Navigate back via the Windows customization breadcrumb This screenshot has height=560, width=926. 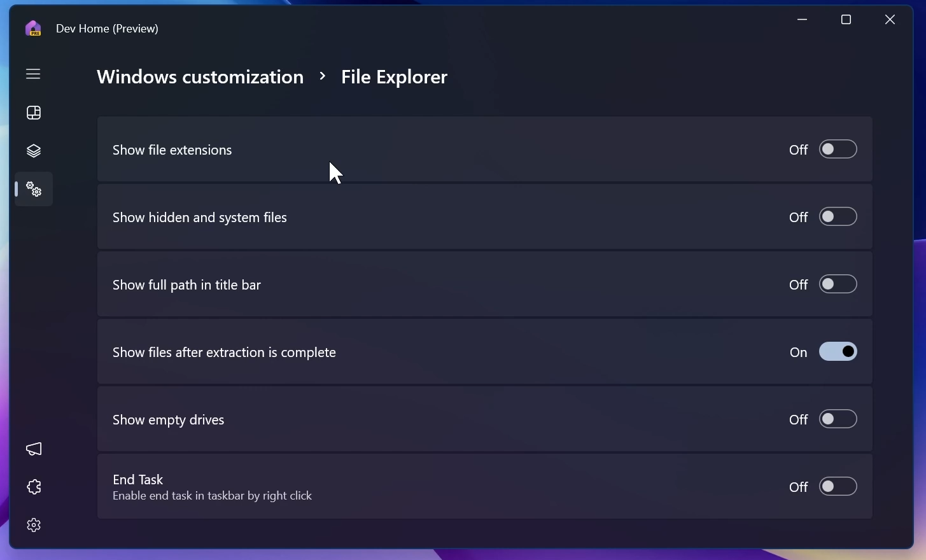tap(199, 76)
